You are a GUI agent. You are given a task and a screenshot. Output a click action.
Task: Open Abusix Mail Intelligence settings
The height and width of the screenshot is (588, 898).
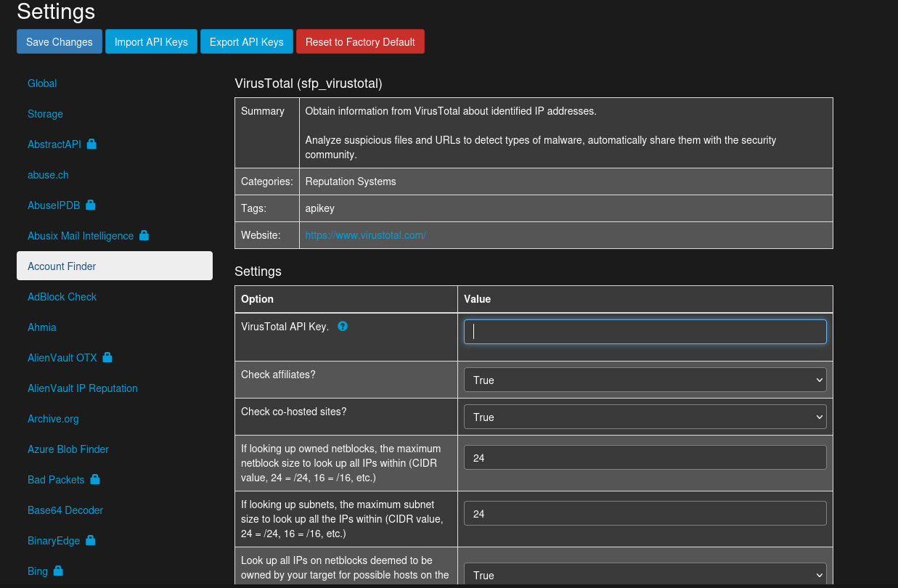click(x=81, y=236)
